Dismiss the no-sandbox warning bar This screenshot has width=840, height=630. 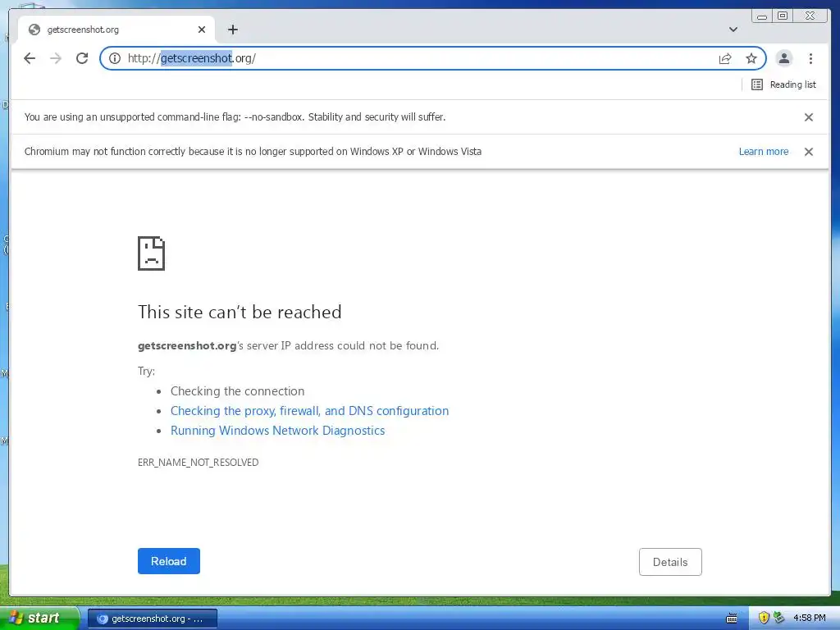[x=809, y=117]
